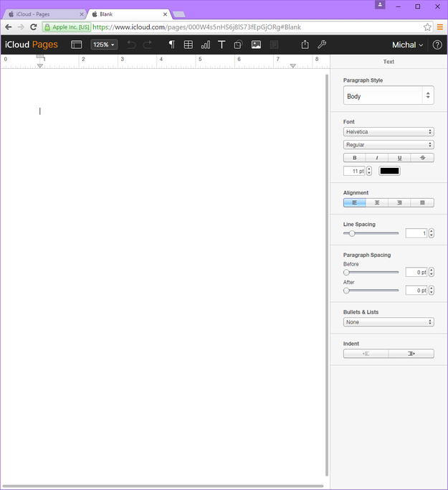The width and height of the screenshot is (448, 490).
Task: Insert an image using the picture icon
Action: (x=256, y=44)
